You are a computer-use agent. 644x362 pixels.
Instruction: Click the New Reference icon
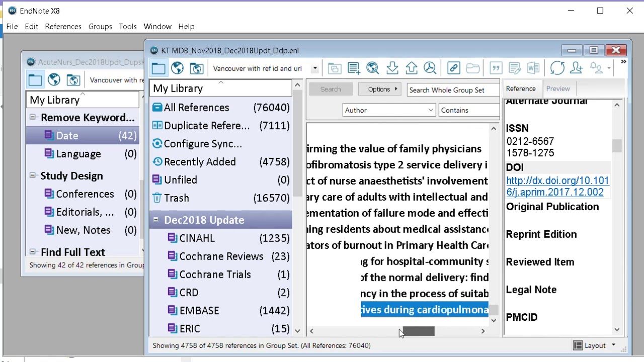(x=353, y=68)
